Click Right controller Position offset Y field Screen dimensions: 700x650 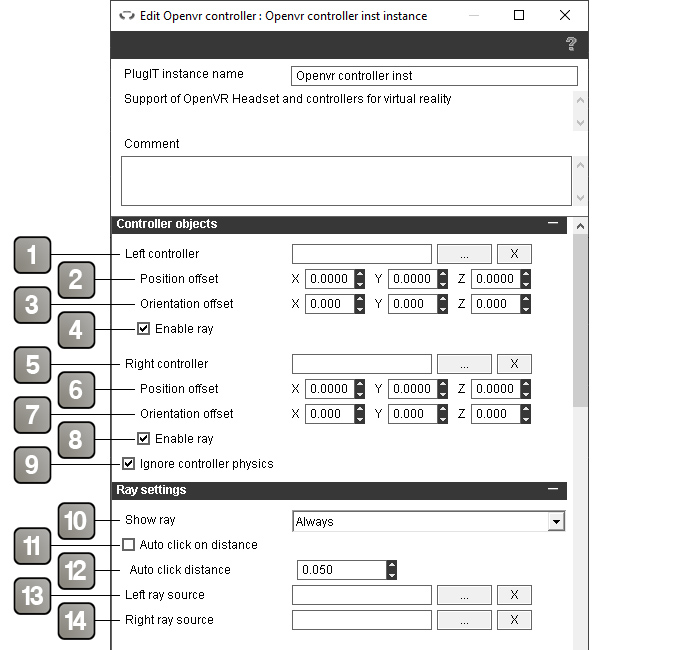click(413, 389)
